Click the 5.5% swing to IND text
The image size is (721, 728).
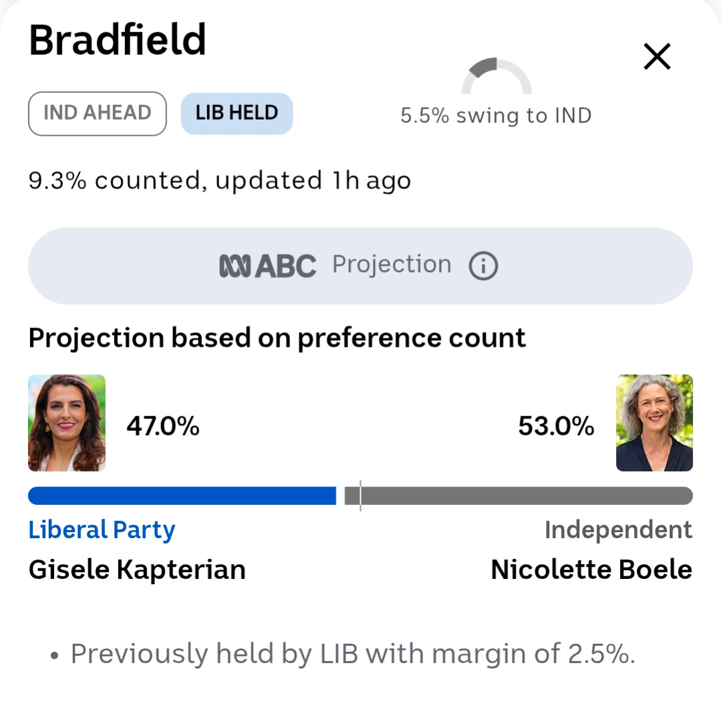pyautogui.click(x=496, y=116)
